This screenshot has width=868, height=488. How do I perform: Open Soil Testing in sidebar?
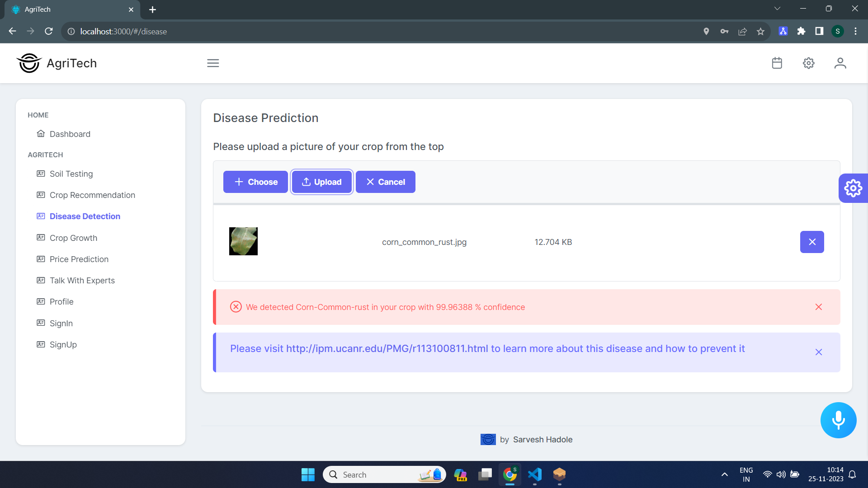(x=71, y=174)
